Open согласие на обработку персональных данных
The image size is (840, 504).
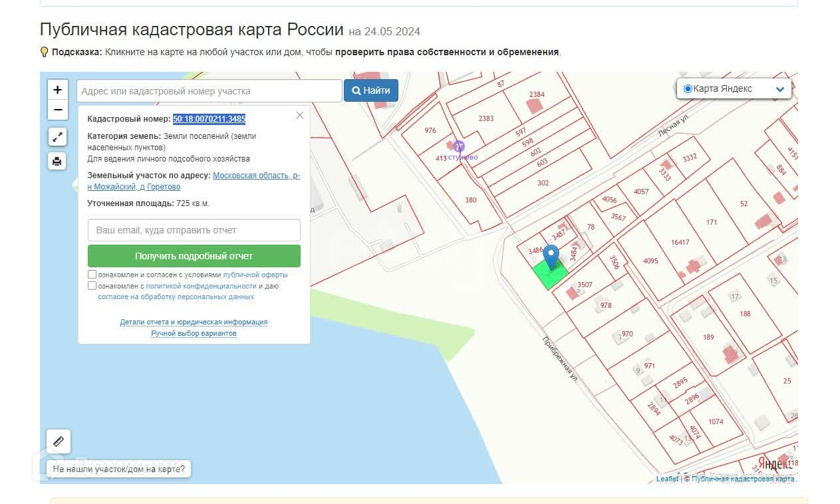coord(176,297)
